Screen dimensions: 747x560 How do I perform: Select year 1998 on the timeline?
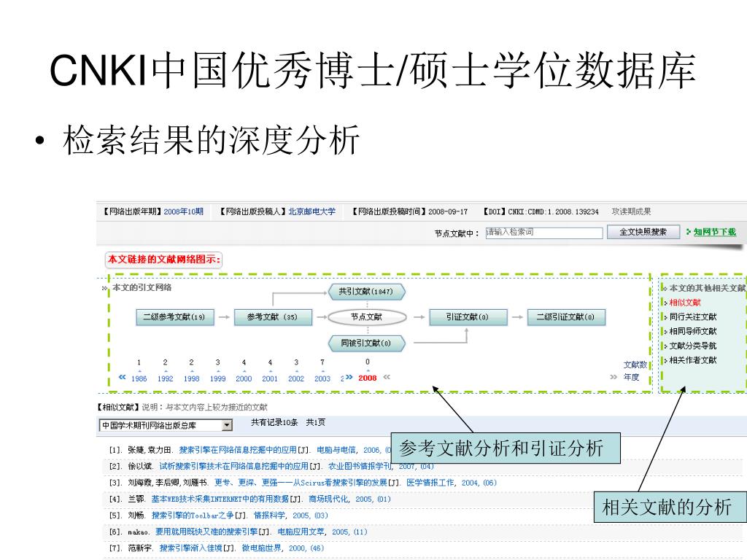coord(192,378)
